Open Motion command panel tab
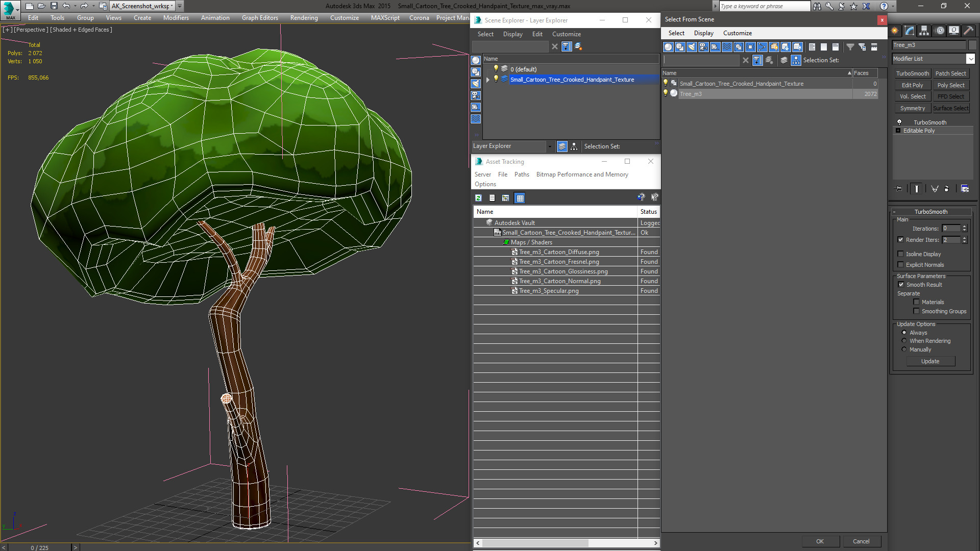Image resolution: width=980 pixels, height=551 pixels. coord(940,31)
